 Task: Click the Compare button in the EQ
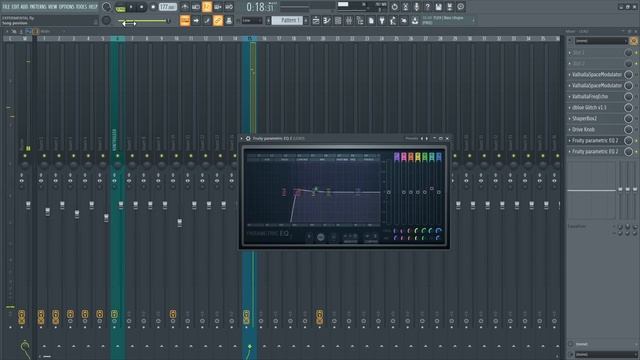pos(371,238)
